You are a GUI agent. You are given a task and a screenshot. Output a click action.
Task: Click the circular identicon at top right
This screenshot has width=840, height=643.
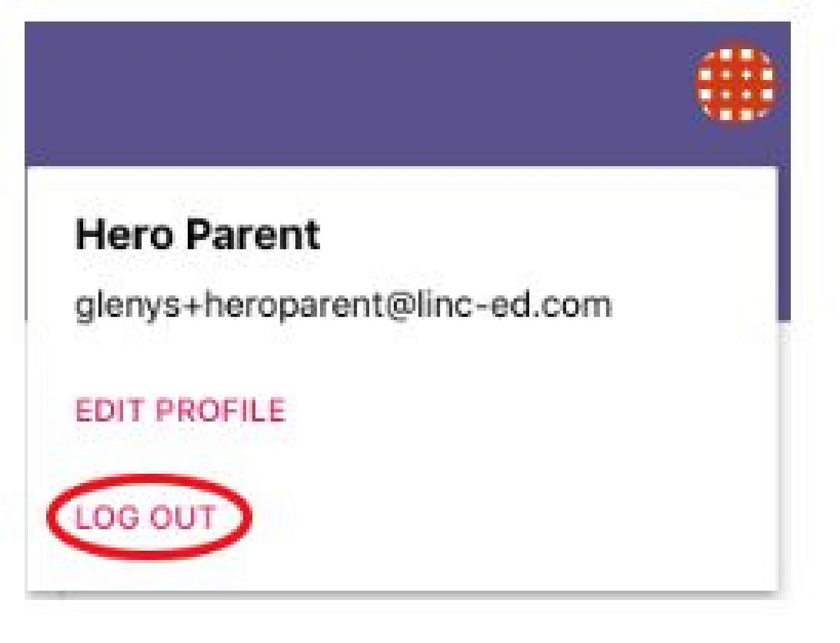tap(736, 84)
